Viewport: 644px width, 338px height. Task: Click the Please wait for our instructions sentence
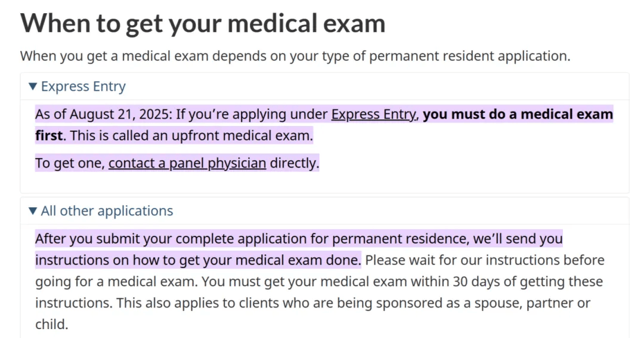click(x=485, y=260)
